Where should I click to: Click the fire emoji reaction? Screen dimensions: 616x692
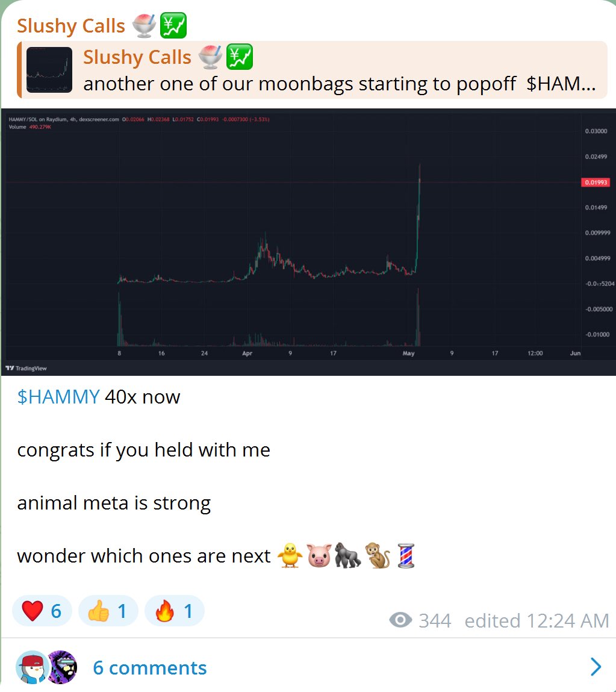174,611
